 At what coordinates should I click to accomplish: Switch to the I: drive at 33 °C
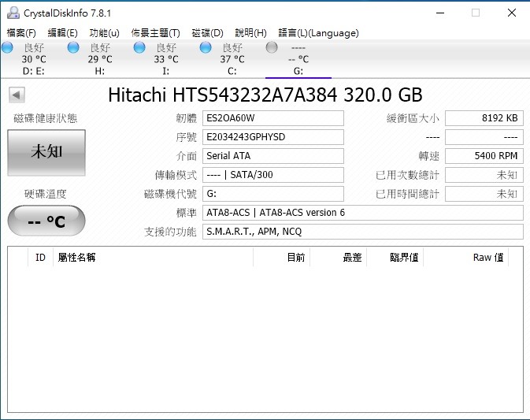tap(166, 59)
